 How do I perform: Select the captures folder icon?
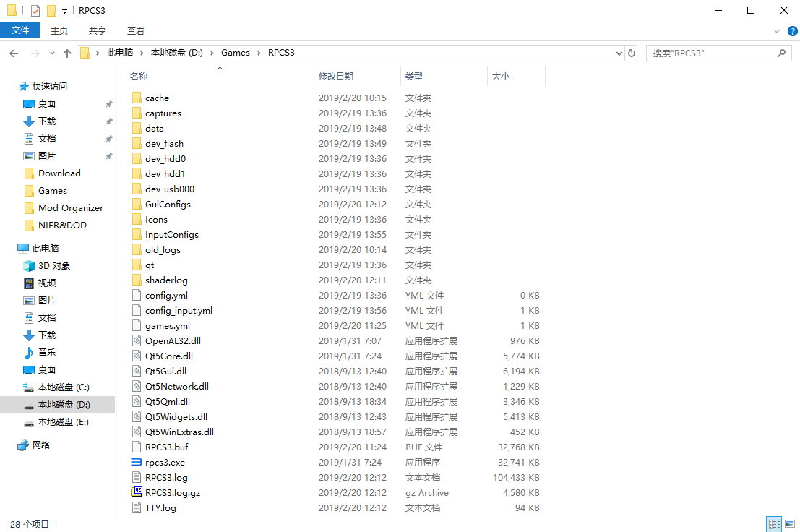pos(137,113)
